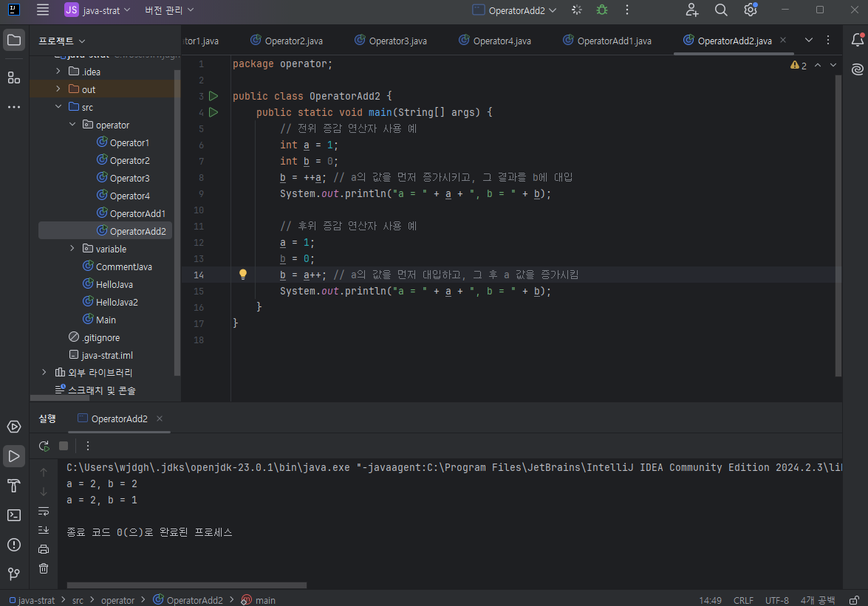This screenshot has height=606, width=868.
Task: Open more tool windows ellipsis in left sidebar
Action: [x=14, y=107]
